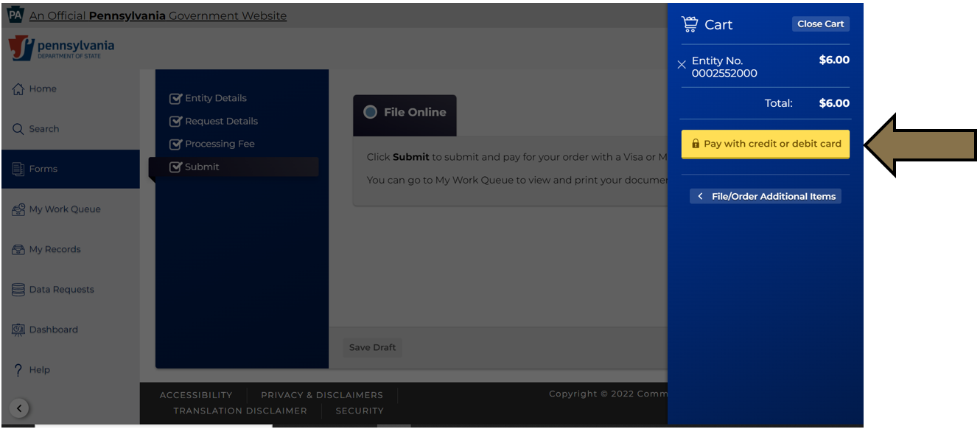Open the Privacy & Disclaimers footer link
Image resolution: width=980 pixels, height=429 pixels.
(x=322, y=395)
